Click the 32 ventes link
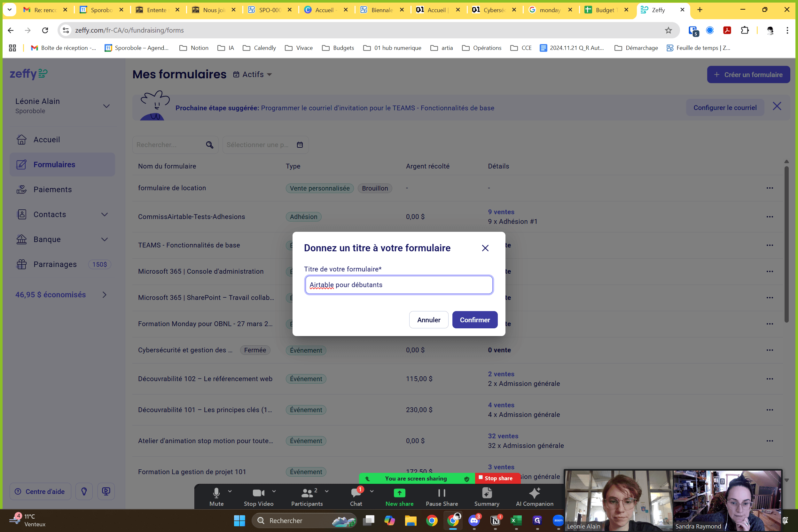 [x=503, y=436]
